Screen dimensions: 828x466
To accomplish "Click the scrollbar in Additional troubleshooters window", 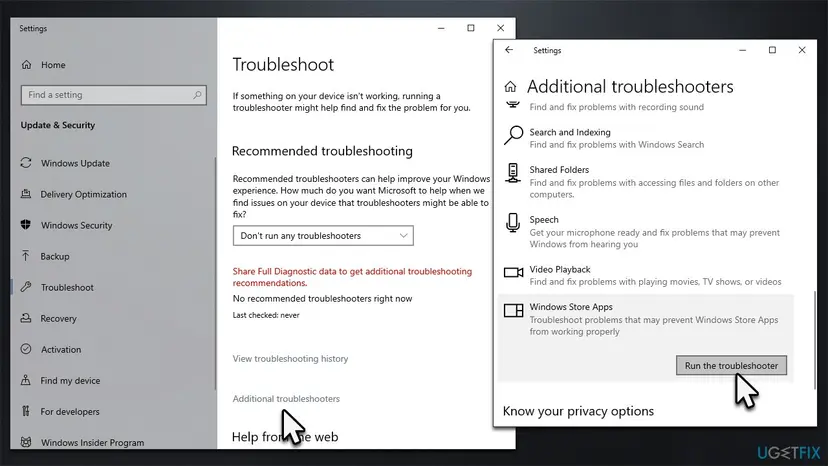I will (x=814, y=340).
